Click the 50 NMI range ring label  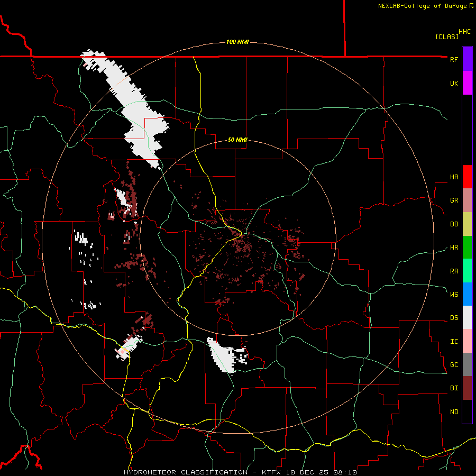pos(237,140)
